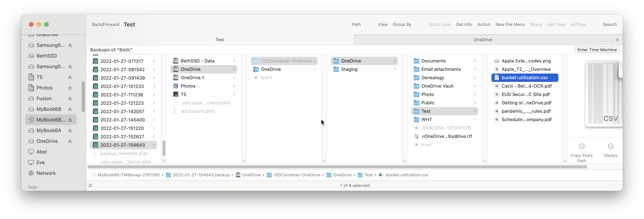Click Get Info in the toolbar

[x=464, y=24]
